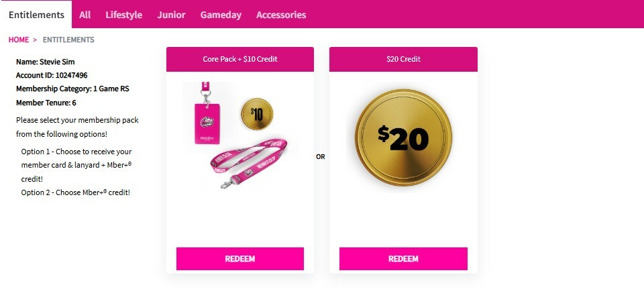Switch to the Accessories tab
The width and height of the screenshot is (644, 293).
(x=281, y=15)
